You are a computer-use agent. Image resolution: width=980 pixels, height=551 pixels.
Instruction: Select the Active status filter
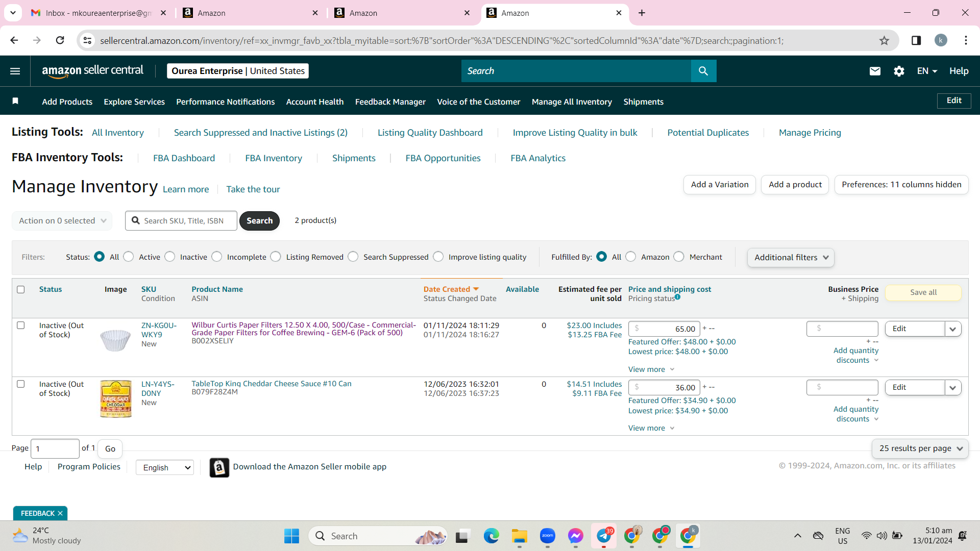pyautogui.click(x=129, y=257)
